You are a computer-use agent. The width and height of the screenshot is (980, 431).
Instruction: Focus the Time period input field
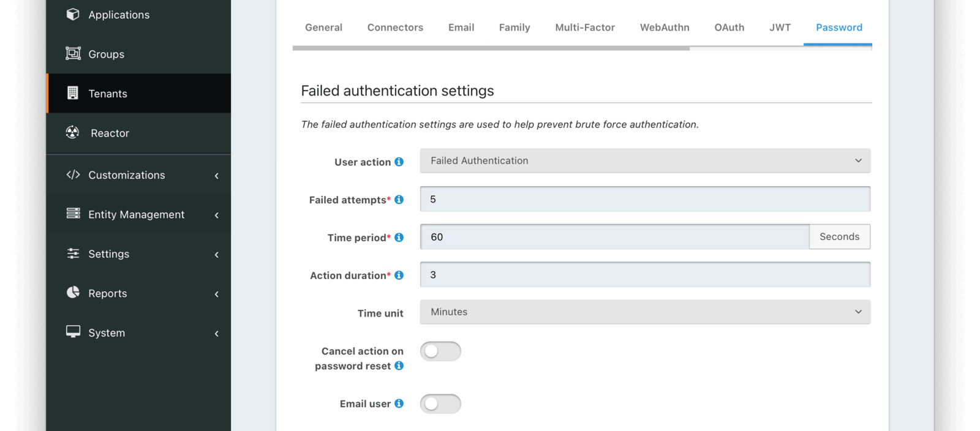pos(615,237)
